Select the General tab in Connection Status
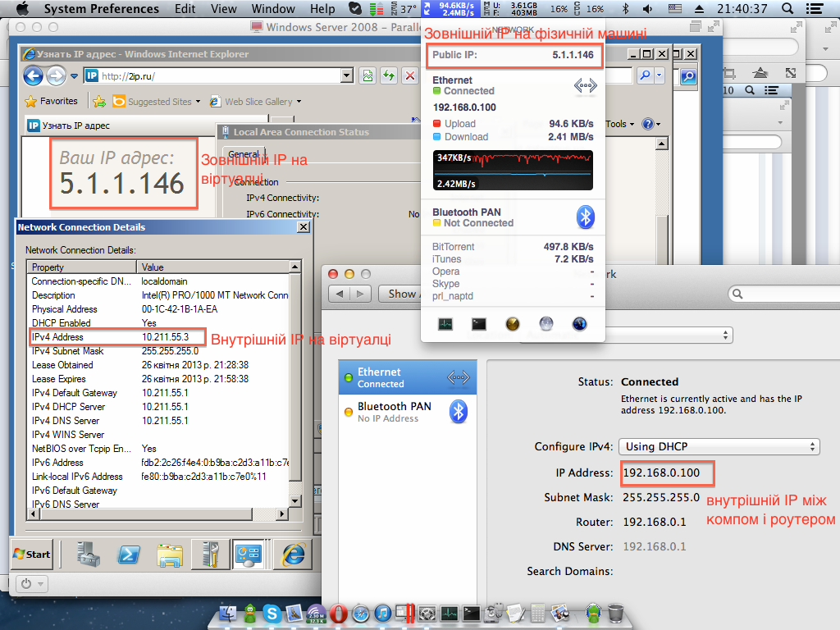Viewport: 840px width, 630px height. coord(244,154)
